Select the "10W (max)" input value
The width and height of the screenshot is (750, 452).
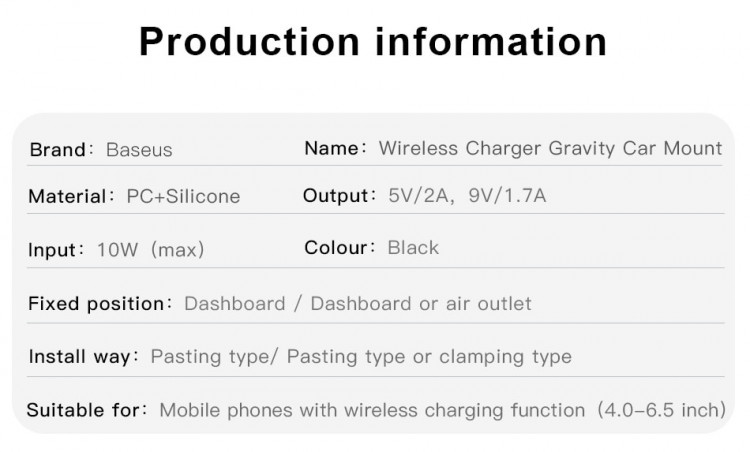pyautogui.click(x=150, y=249)
